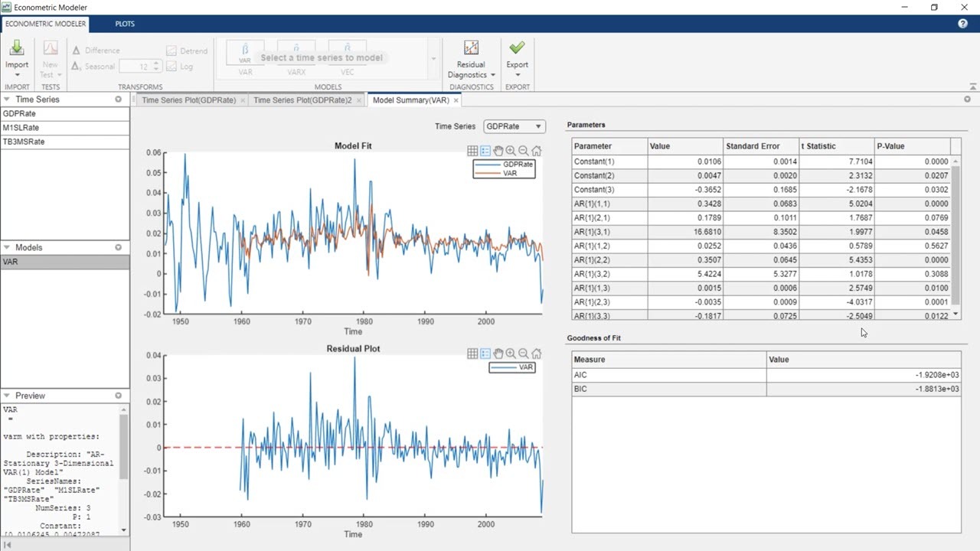Toggle legend icon on Residual Plot

[x=485, y=354]
